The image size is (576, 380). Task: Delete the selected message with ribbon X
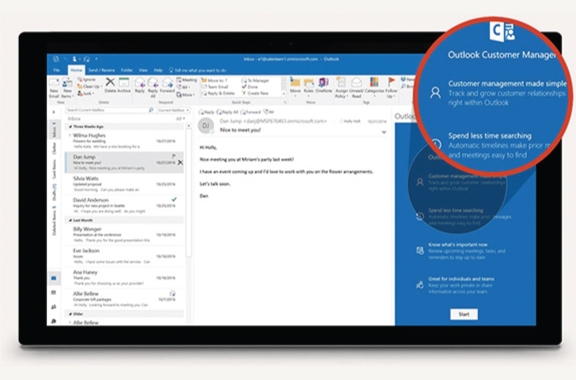pyautogui.click(x=110, y=85)
